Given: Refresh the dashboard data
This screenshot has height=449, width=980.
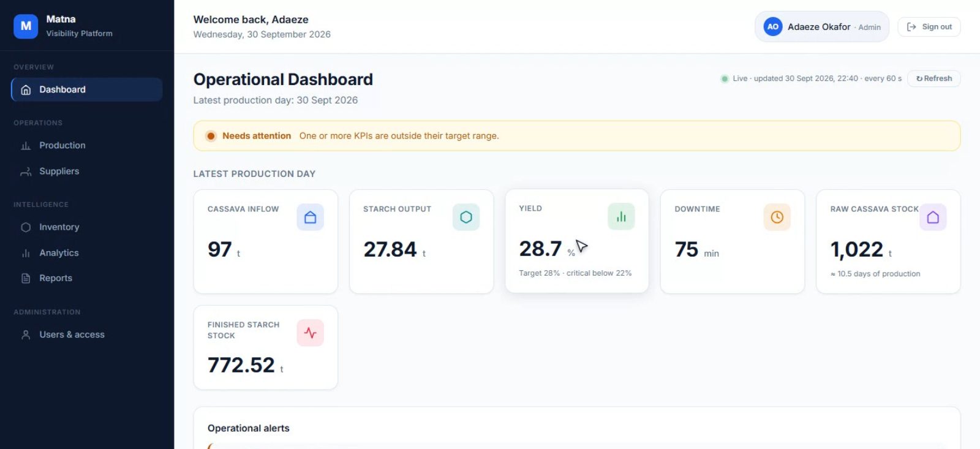Looking at the screenshot, I should coord(934,78).
